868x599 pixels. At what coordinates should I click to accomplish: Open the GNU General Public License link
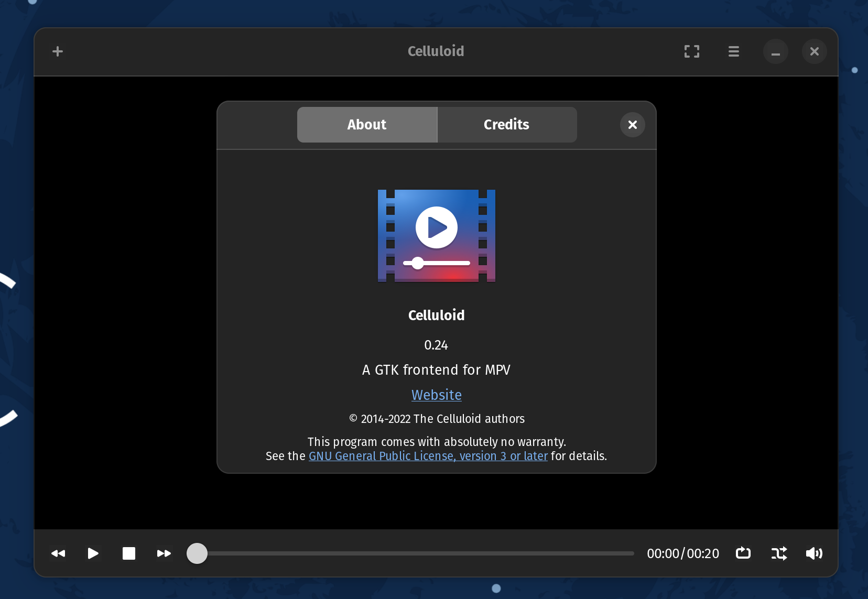pyautogui.click(x=428, y=456)
